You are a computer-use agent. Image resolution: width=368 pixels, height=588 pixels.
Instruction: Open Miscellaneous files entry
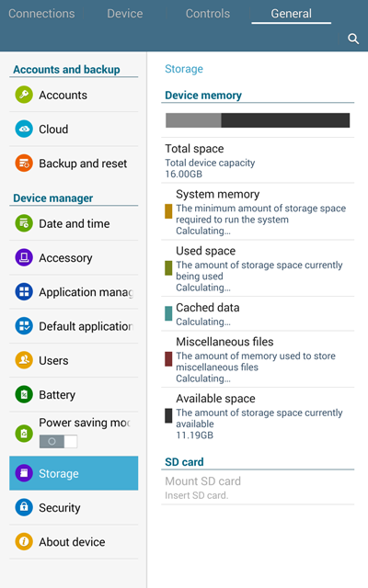coord(258,359)
